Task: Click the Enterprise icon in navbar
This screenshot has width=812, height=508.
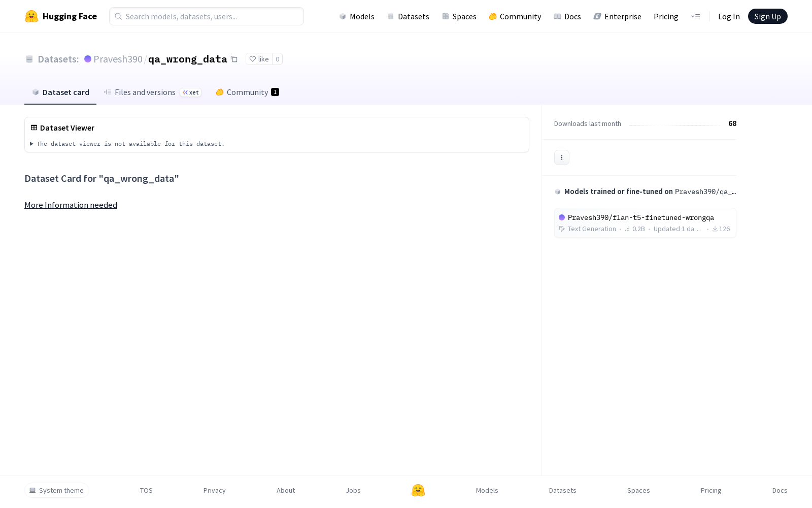Action: (x=597, y=16)
